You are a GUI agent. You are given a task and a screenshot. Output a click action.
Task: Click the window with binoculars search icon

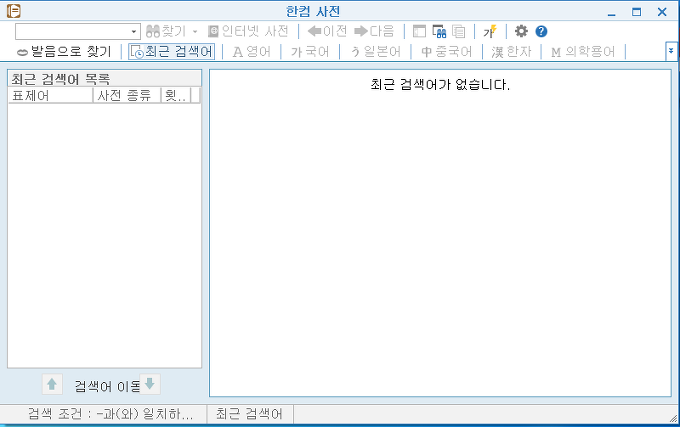439,31
